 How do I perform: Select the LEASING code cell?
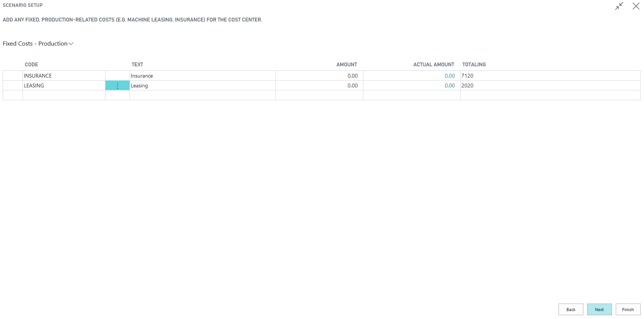click(63, 85)
